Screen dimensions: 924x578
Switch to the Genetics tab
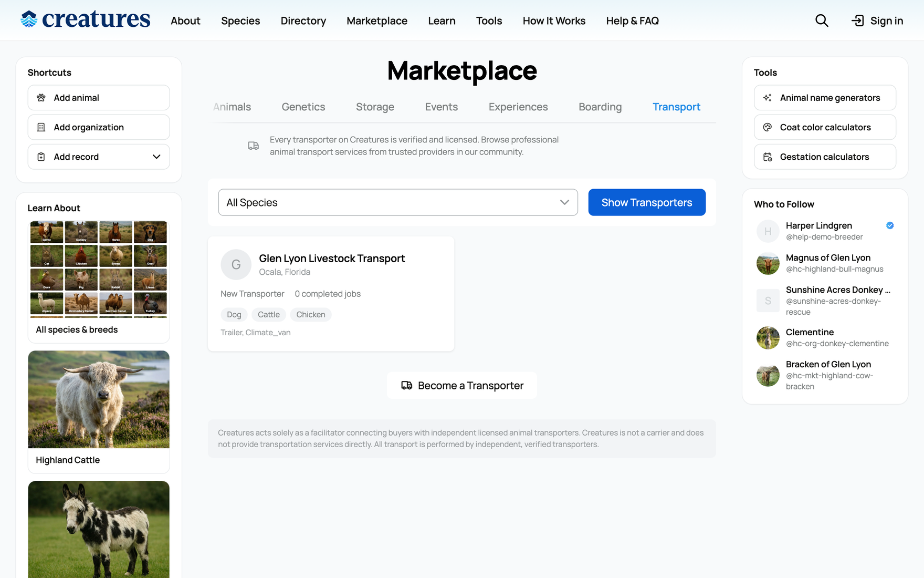303,107
